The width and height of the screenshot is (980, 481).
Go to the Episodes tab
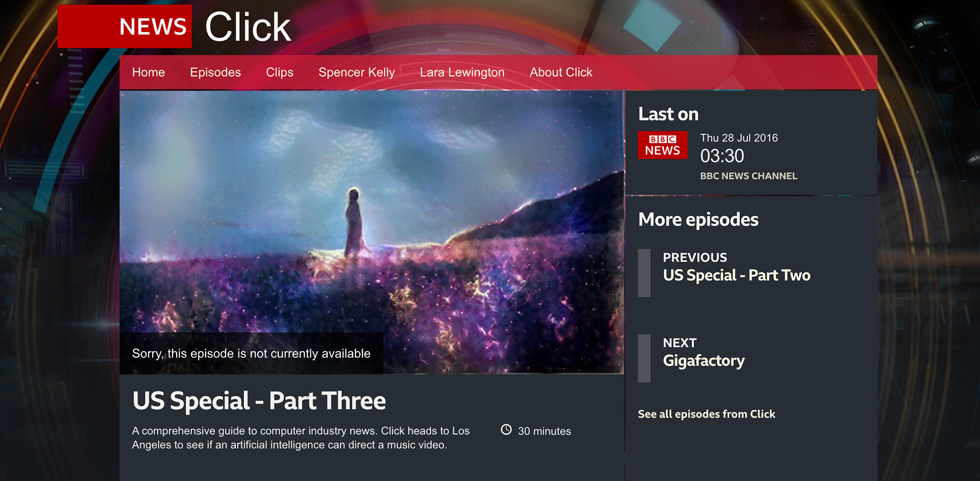215,72
